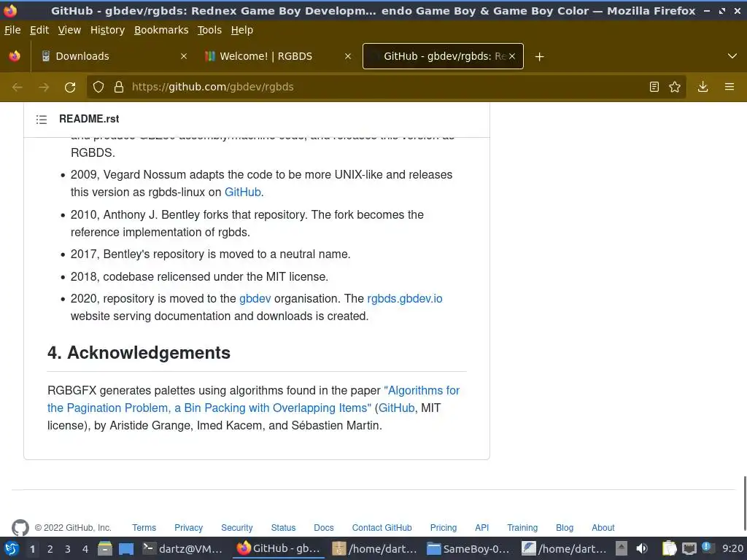Open the Security footer link
Screen dimensions: 747x560
click(237, 528)
